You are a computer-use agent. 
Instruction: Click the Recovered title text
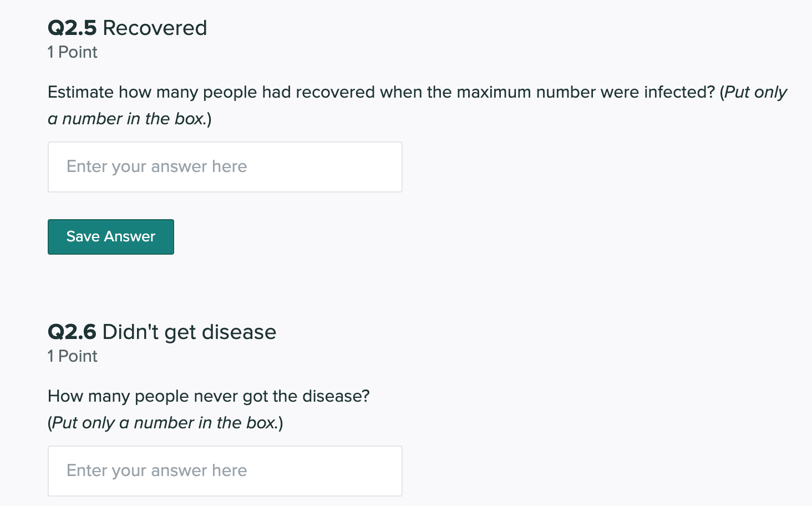(155, 28)
